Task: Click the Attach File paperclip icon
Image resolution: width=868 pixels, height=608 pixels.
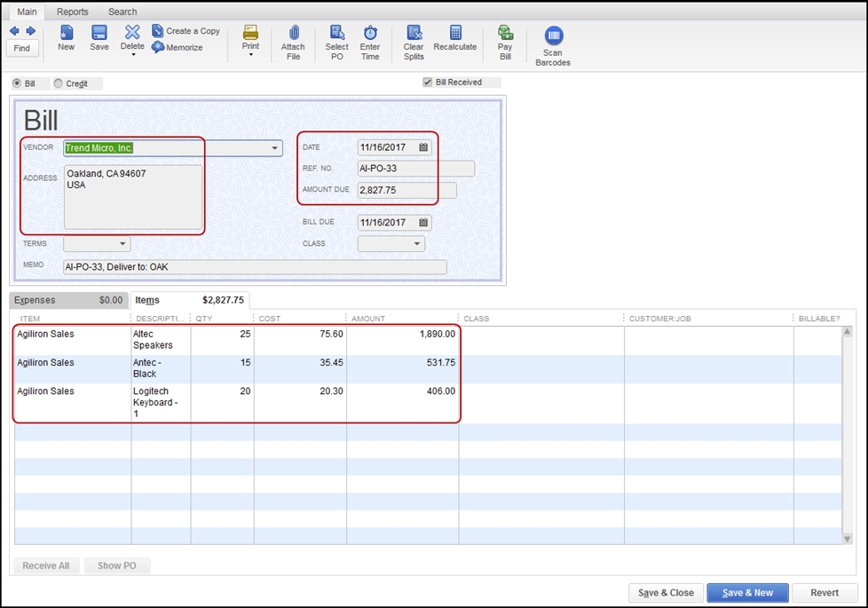Action: pyautogui.click(x=293, y=34)
